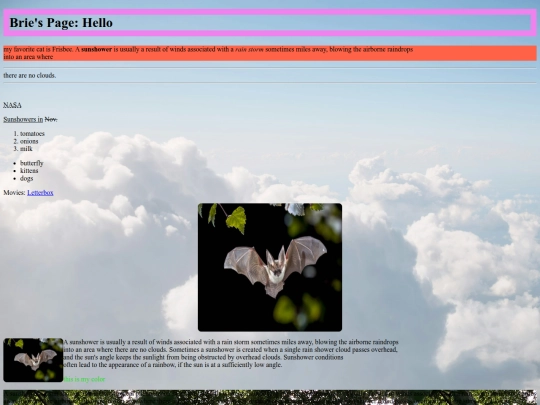This screenshot has width=540, height=405.
Task: Select the bullet item 'kittens'
Action: [29, 171]
